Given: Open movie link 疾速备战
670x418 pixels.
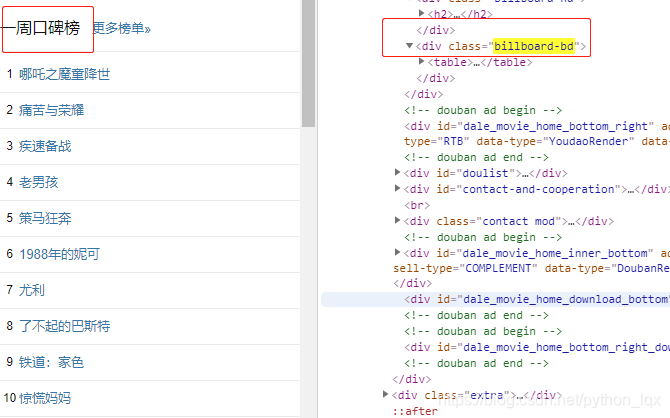Looking at the screenshot, I should click(45, 146).
